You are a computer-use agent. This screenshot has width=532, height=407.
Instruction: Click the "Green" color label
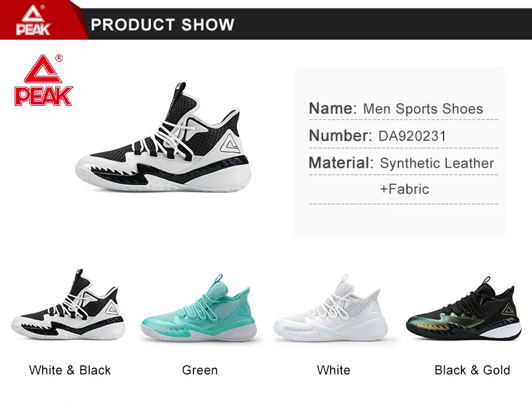[200, 370]
